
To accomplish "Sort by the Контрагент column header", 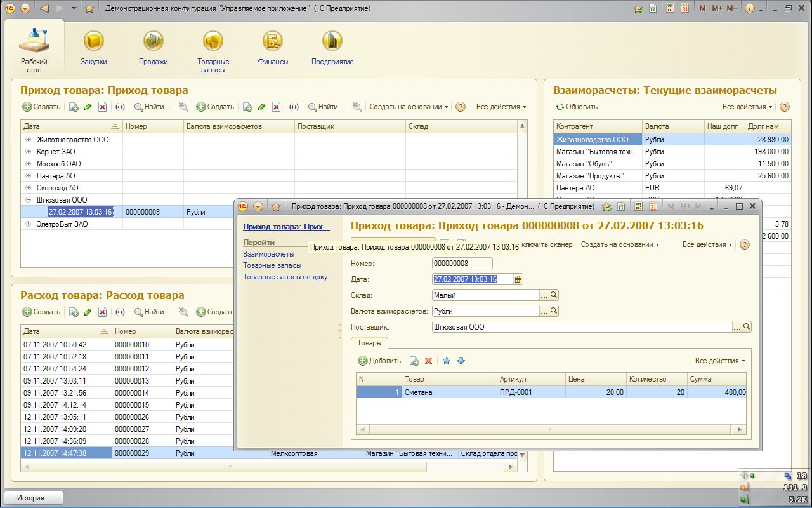I will point(598,126).
